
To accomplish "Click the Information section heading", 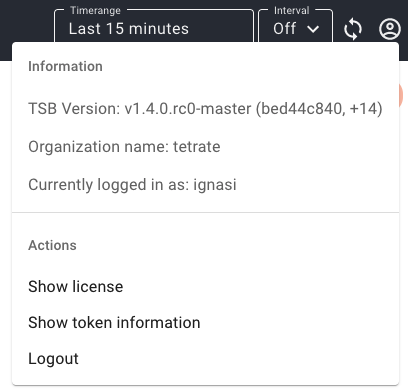I will point(65,66).
